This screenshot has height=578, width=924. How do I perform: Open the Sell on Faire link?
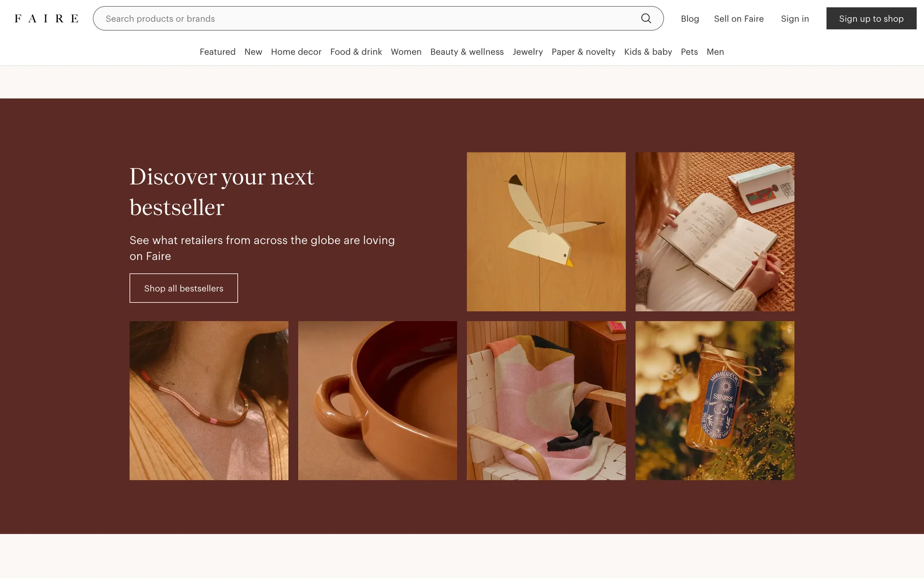coord(739,18)
